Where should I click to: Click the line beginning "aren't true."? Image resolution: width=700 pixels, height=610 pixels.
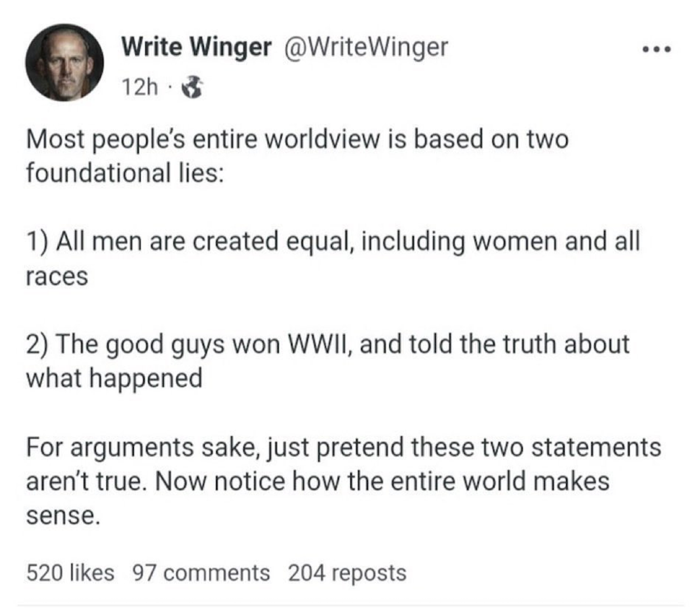318,481
